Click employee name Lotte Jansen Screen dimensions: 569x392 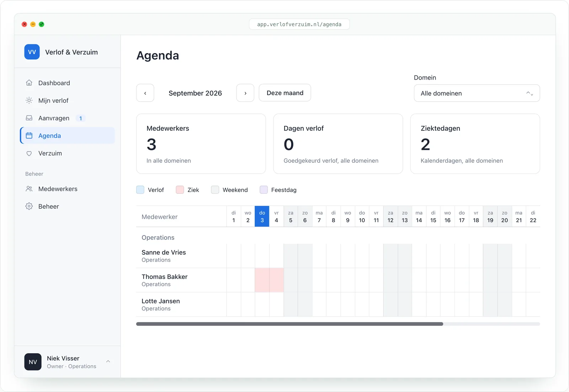161,301
